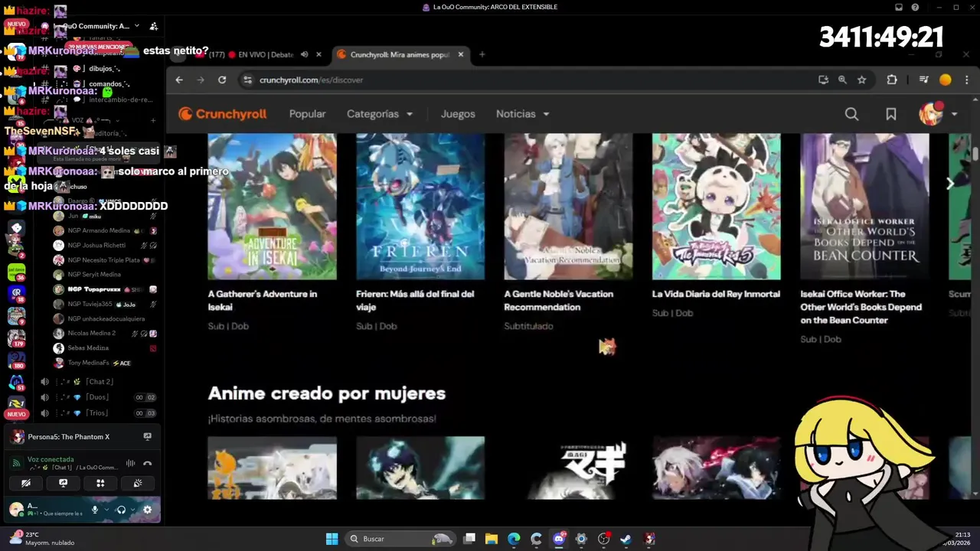Click the zoom magnifier icon in the address bar
This screenshot has width=980, height=551.
(x=842, y=80)
